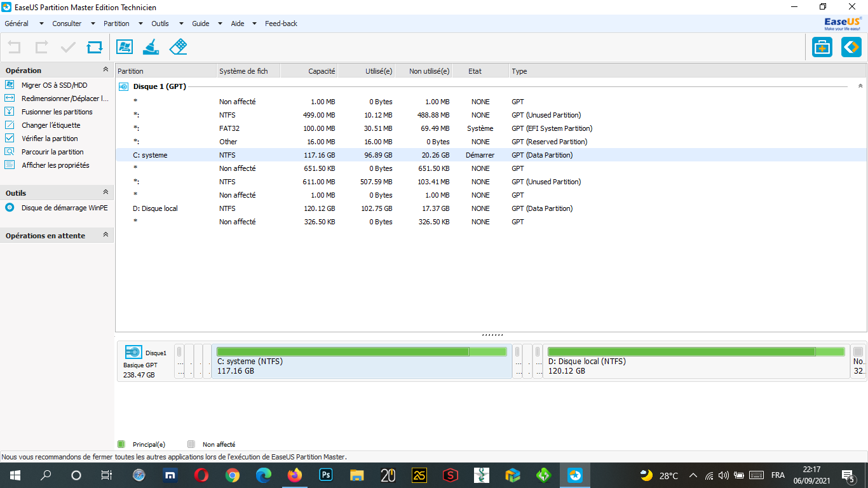Collapse the Opération panel
This screenshot has height=488, width=868.
105,70
